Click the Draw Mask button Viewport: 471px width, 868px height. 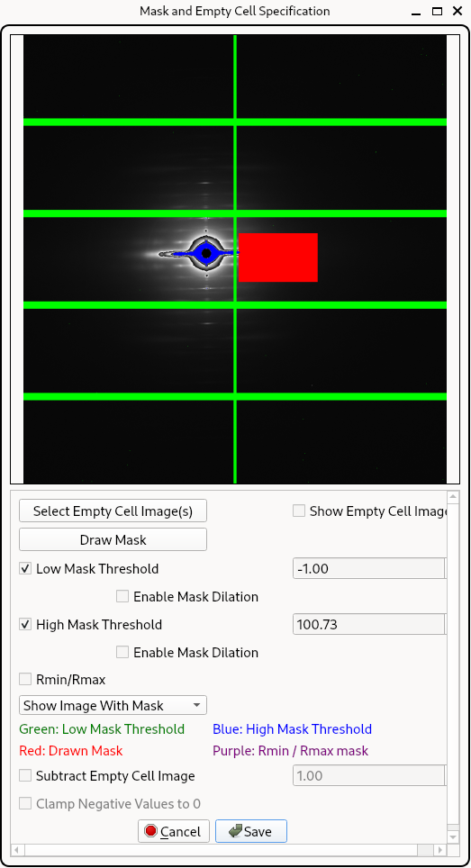point(113,539)
